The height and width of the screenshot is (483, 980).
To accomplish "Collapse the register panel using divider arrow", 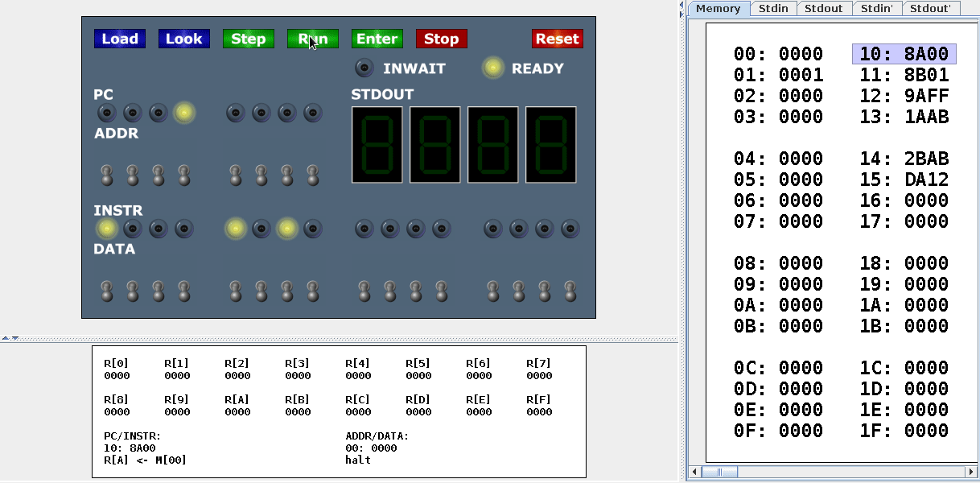I will point(13,338).
